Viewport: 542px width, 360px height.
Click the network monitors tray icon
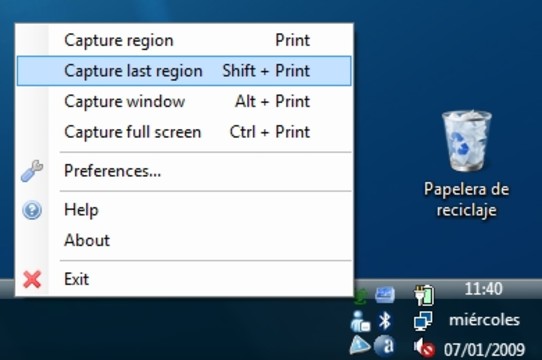423,321
